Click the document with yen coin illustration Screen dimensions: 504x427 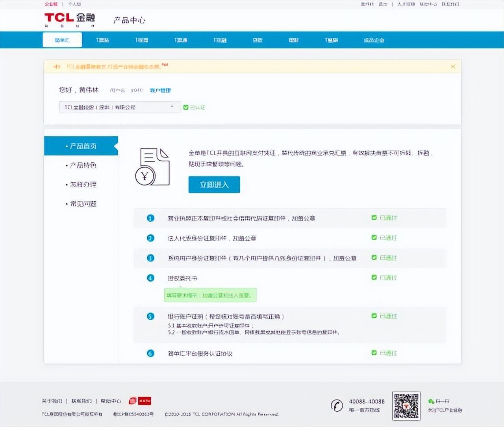152,167
